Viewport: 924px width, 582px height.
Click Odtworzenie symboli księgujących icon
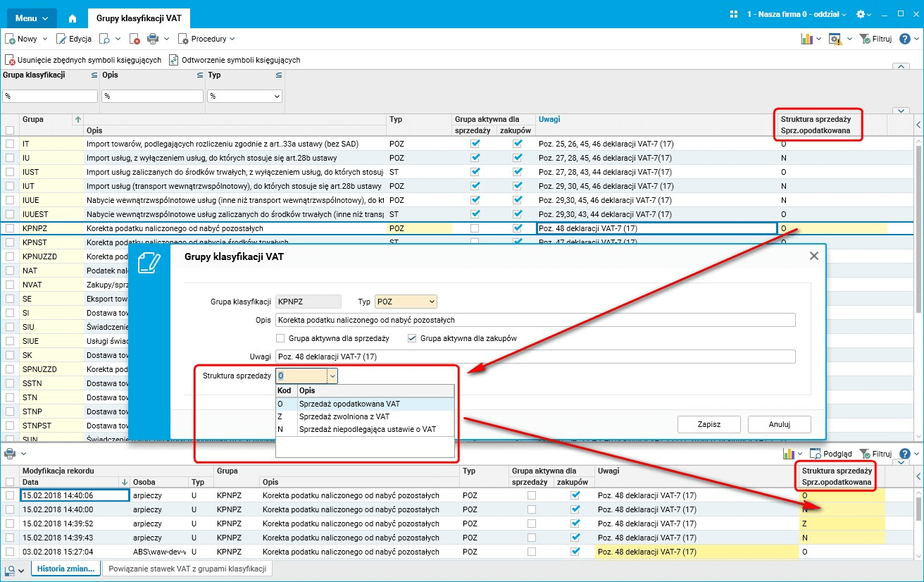[x=173, y=60]
